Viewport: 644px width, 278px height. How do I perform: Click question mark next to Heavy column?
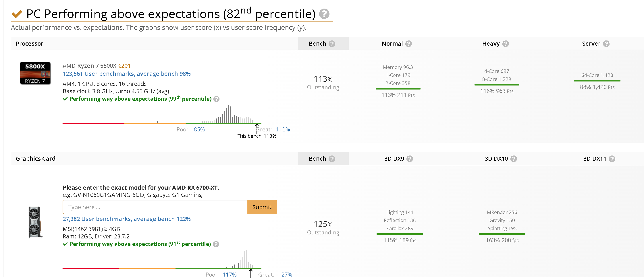click(x=506, y=44)
